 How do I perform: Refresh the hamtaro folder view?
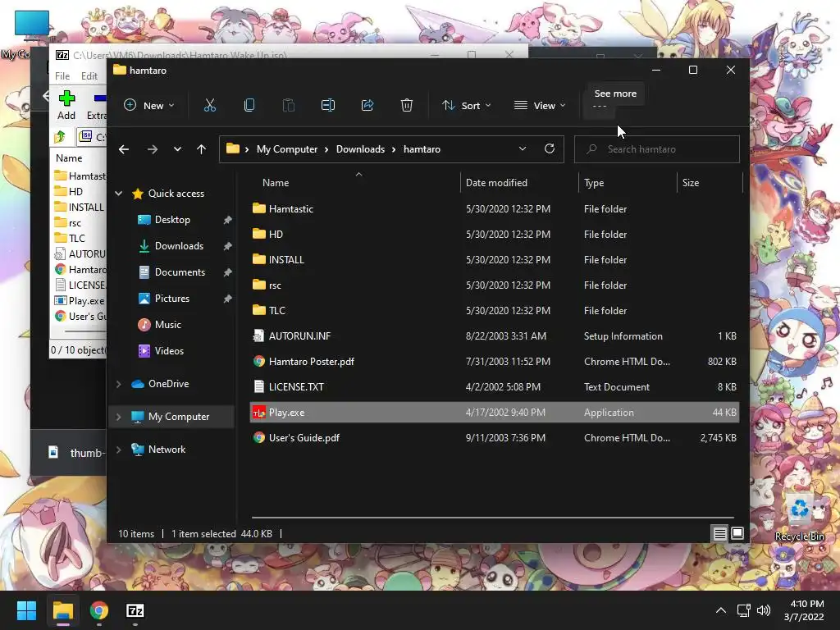click(550, 149)
